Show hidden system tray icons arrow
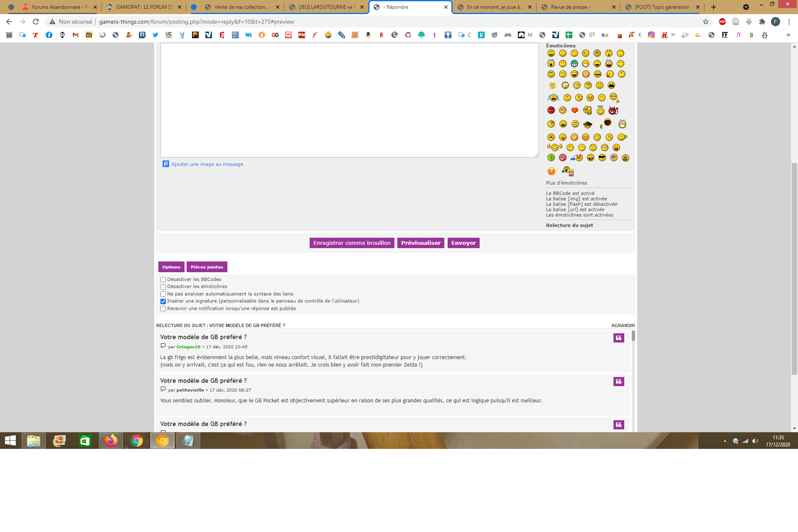The width and height of the screenshot is (798, 532). click(x=725, y=441)
